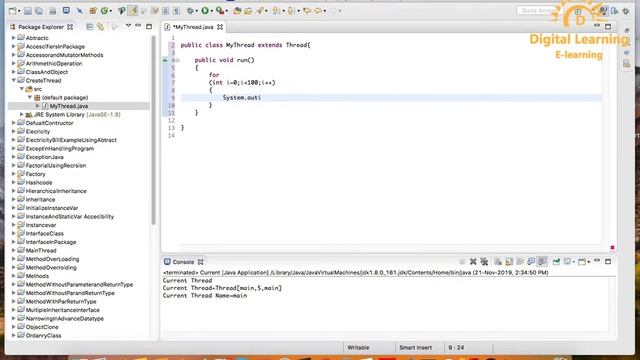This screenshot has height=360, width=640.
Task: Open Java perspective icon at top right
Action: click(603, 11)
